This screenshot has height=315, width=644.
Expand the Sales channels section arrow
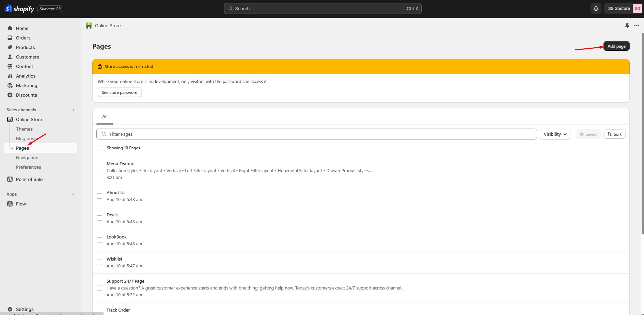[73, 110]
